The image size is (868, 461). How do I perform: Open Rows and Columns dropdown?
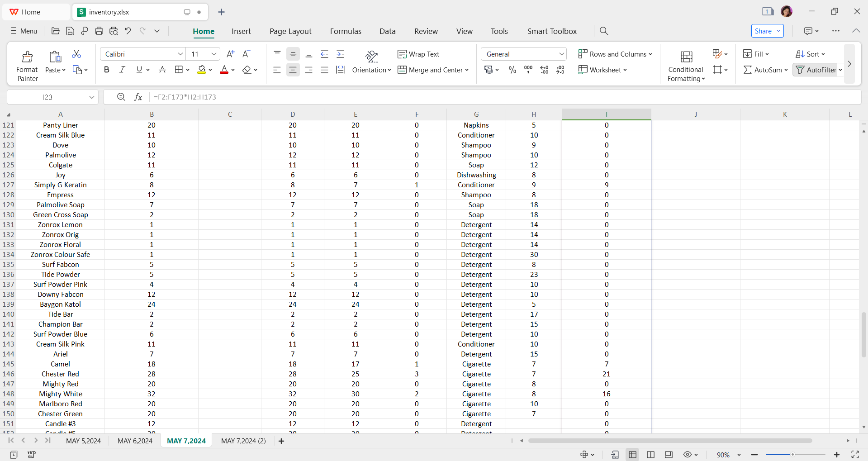click(615, 54)
